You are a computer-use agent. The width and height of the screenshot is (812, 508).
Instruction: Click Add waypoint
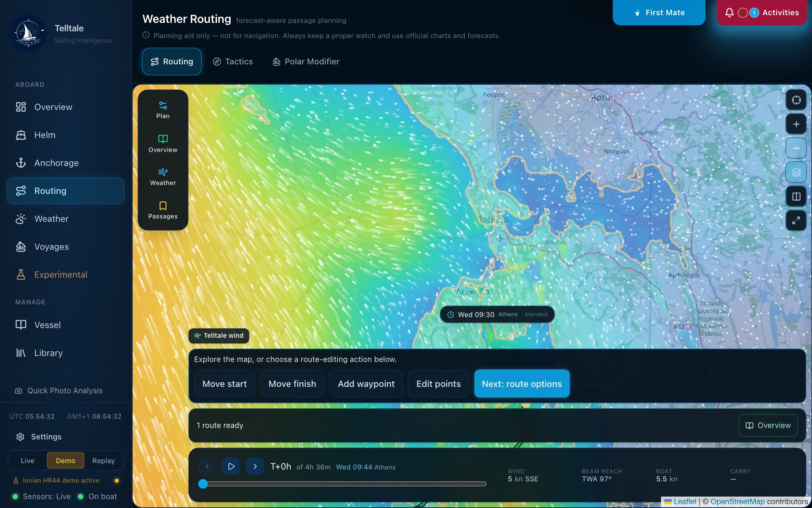tap(366, 384)
